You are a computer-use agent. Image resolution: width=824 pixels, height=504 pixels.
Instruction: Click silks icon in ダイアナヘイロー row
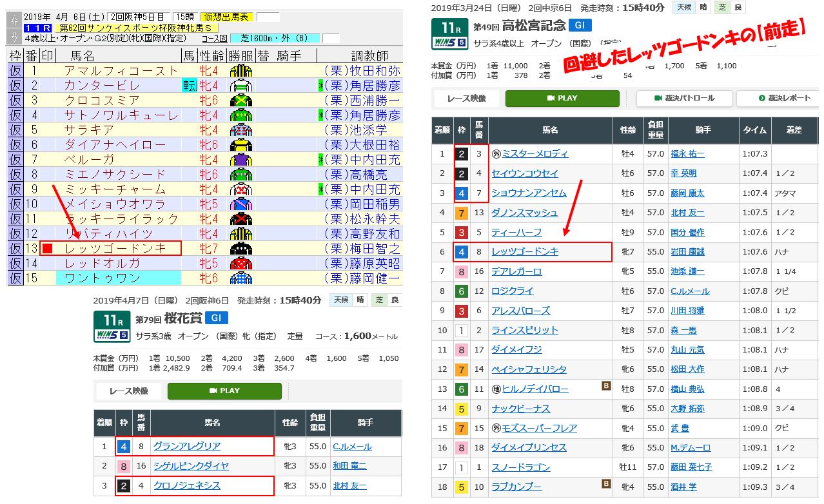point(240,145)
